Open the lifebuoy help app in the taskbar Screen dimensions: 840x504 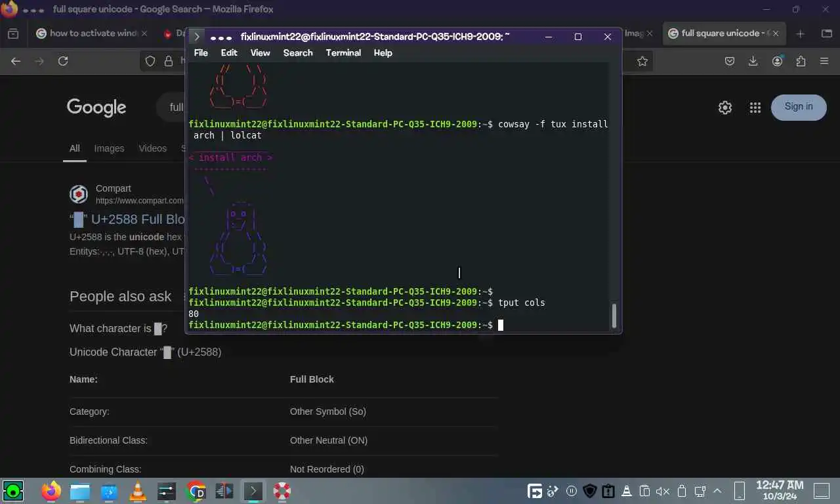pyautogui.click(x=282, y=491)
